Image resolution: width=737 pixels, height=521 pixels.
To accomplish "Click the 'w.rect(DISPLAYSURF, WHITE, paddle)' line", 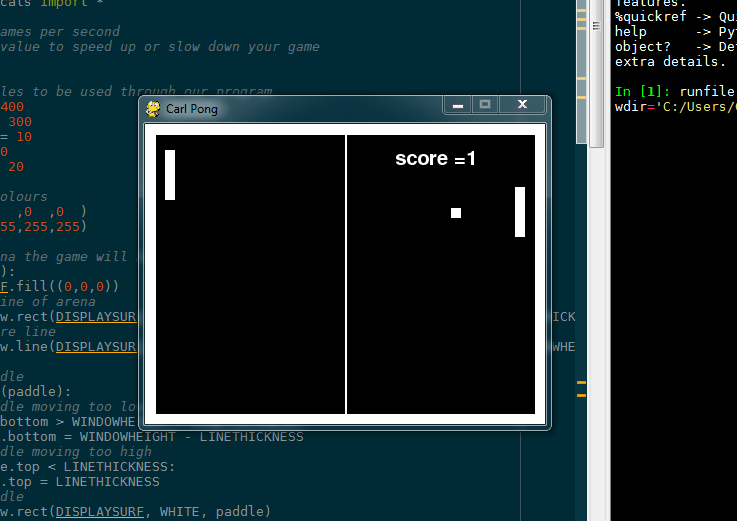I will click(x=135, y=512).
